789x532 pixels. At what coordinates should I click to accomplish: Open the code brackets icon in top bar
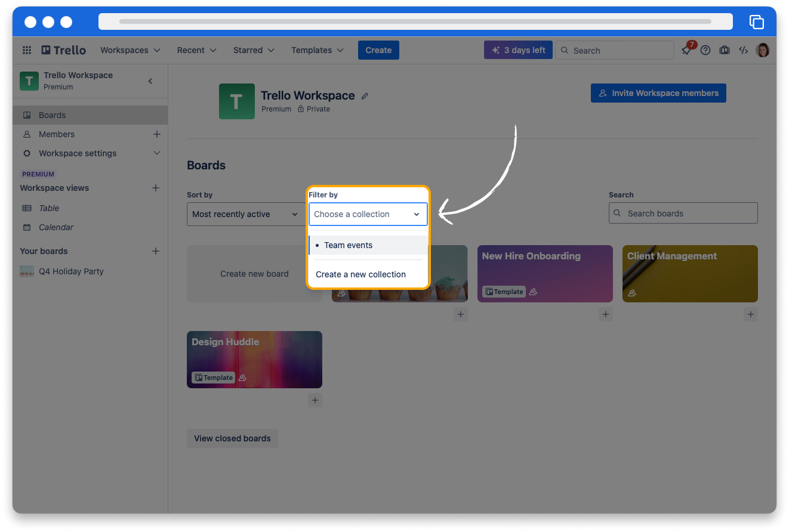point(744,50)
